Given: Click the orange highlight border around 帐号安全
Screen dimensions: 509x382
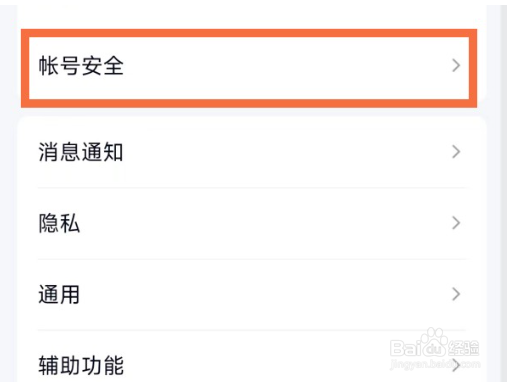Looking at the screenshot, I should (x=249, y=33).
